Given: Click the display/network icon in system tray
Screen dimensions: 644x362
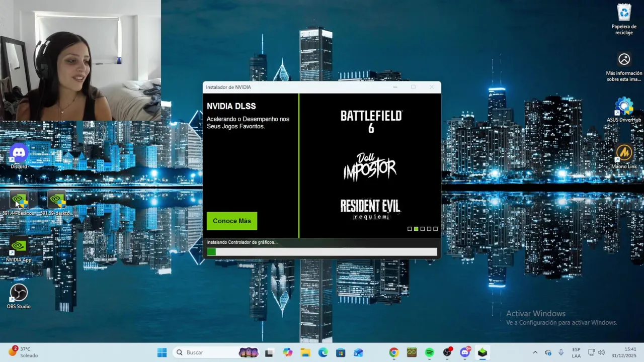Looking at the screenshot, I should pos(592,352).
